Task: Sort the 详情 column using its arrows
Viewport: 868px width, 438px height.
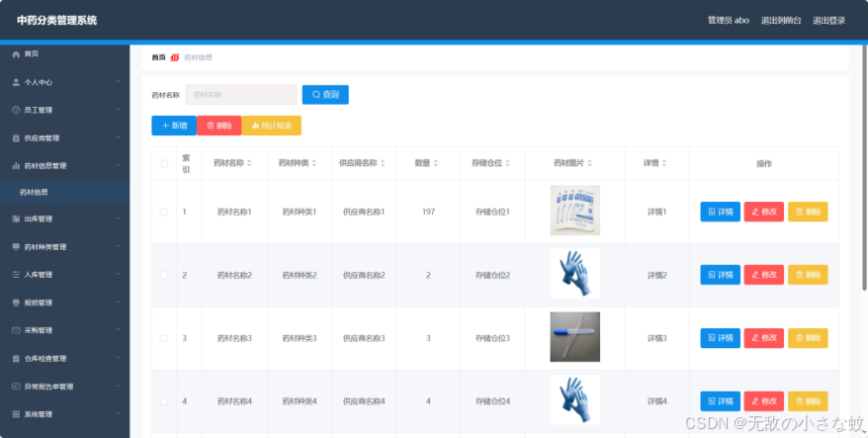Action: [663, 163]
